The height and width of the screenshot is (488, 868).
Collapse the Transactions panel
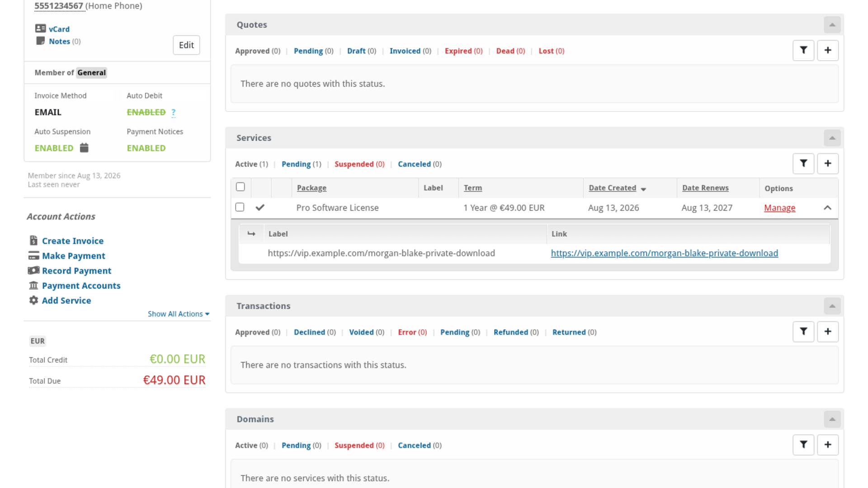tap(832, 306)
